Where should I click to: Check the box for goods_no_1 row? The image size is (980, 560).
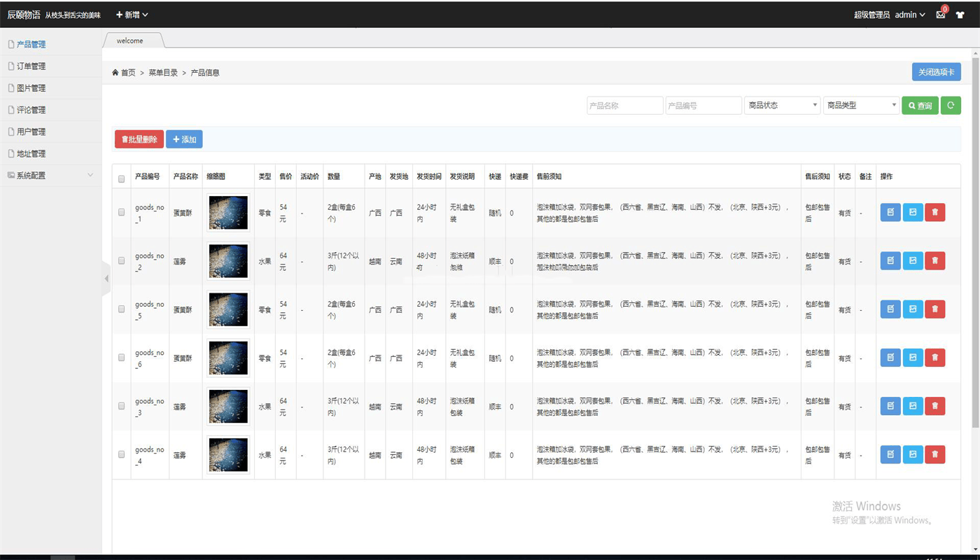(x=121, y=212)
